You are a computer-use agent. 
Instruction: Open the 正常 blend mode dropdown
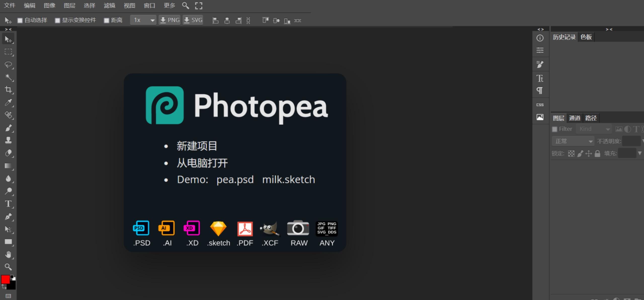573,141
